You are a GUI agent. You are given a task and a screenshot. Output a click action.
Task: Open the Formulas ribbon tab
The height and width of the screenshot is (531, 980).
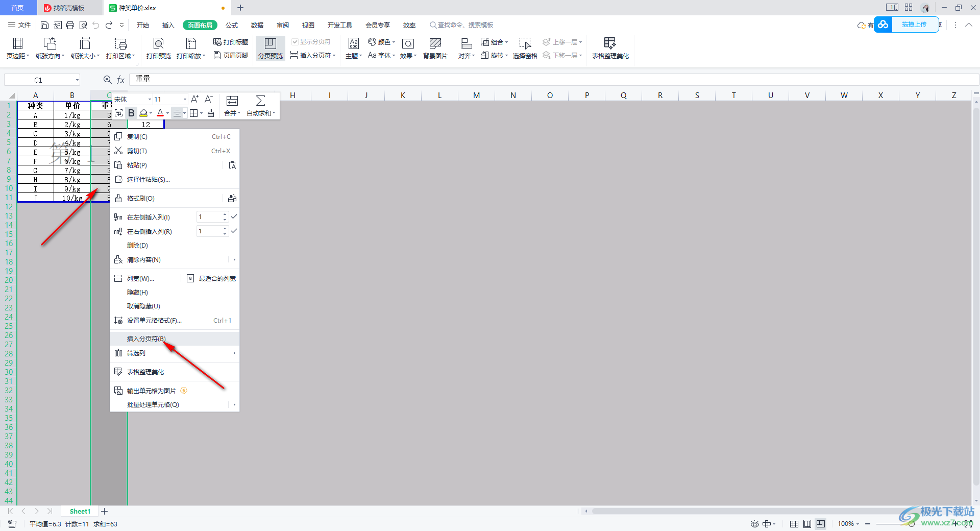232,25
